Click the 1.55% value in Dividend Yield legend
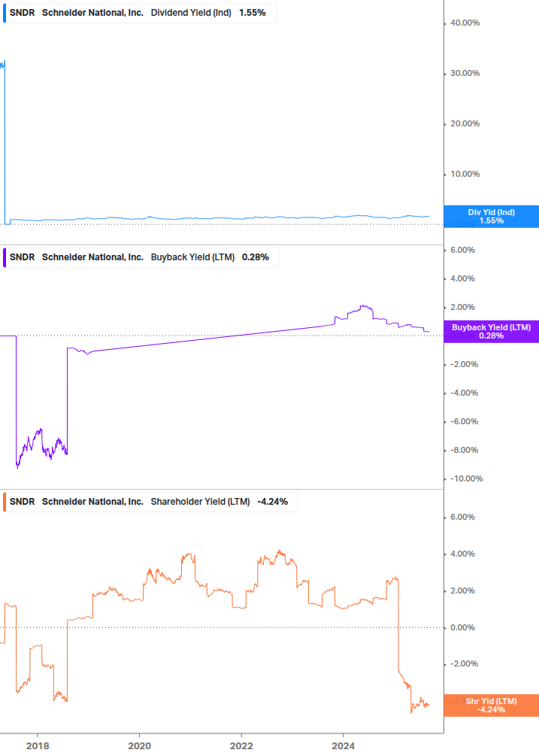Viewport: 539px width, 756px height. click(253, 13)
